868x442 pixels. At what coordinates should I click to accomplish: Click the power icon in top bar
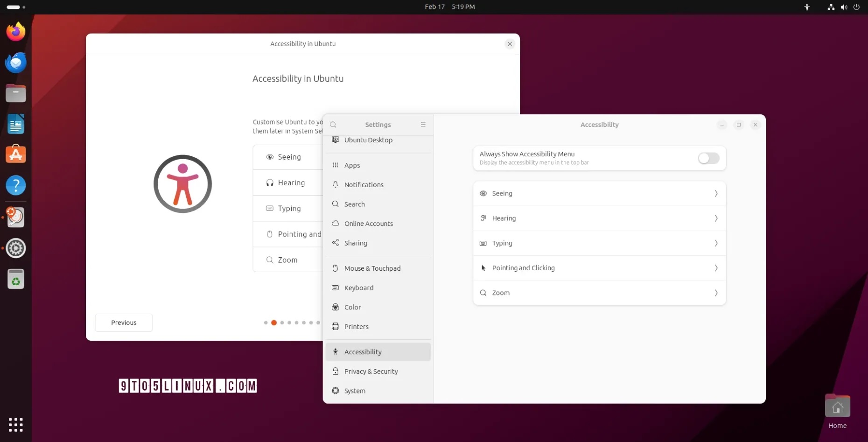pos(856,7)
